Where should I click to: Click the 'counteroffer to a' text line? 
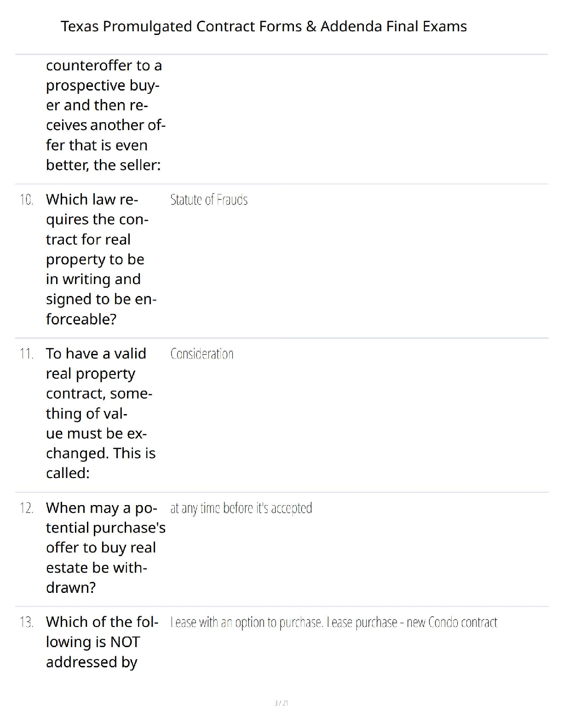point(104,66)
